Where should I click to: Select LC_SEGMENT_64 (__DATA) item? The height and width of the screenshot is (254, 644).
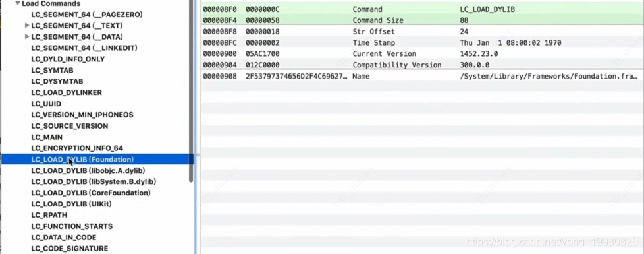point(77,37)
